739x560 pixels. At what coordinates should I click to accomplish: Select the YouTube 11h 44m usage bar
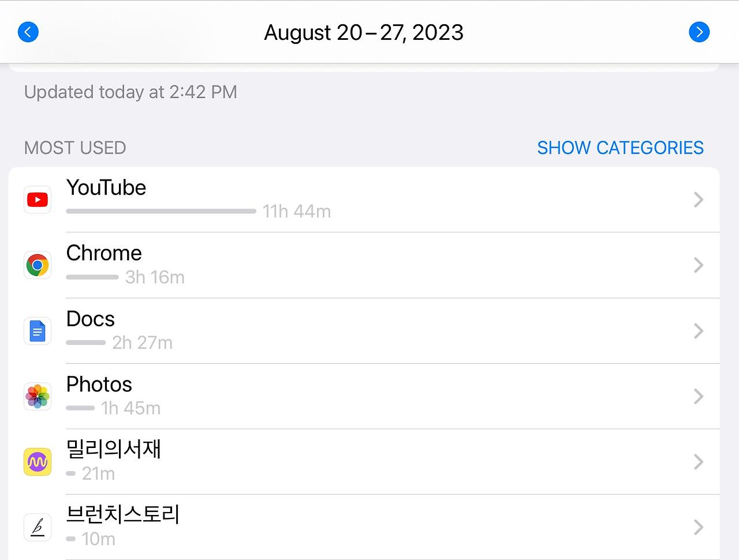point(161,211)
